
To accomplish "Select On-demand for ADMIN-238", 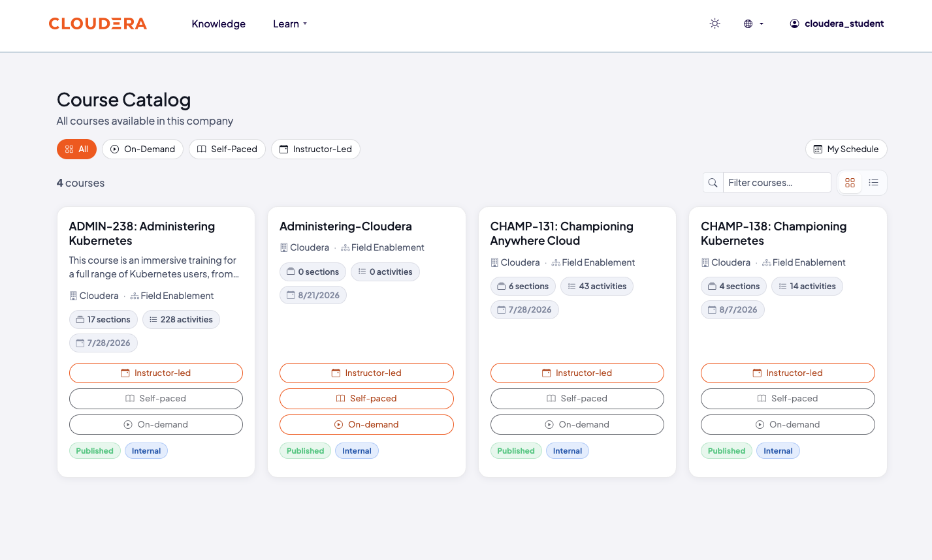I will point(156,424).
